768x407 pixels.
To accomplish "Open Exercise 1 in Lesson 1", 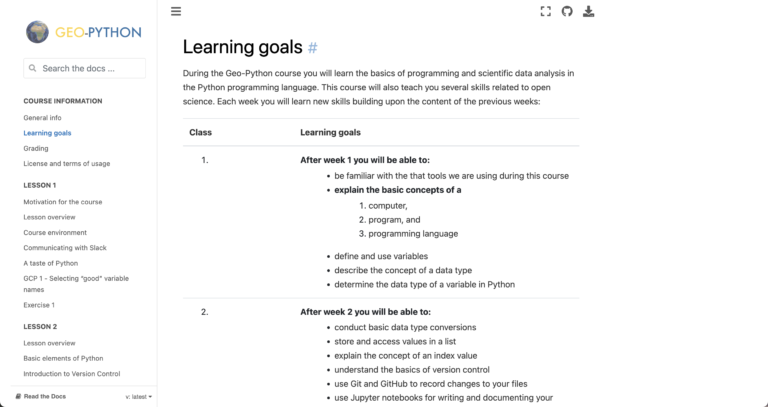I will click(39, 305).
